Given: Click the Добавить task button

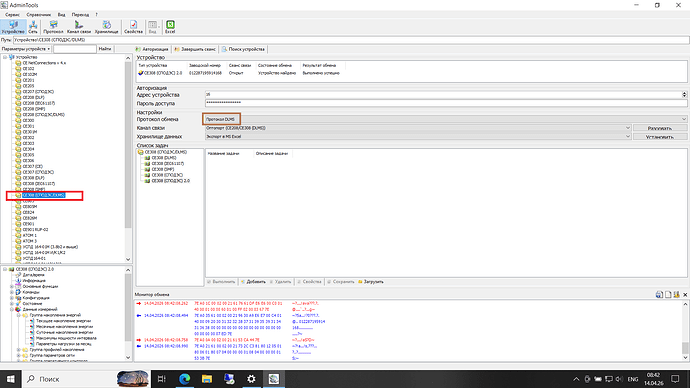Looking at the screenshot, I should pyautogui.click(x=253, y=282).
